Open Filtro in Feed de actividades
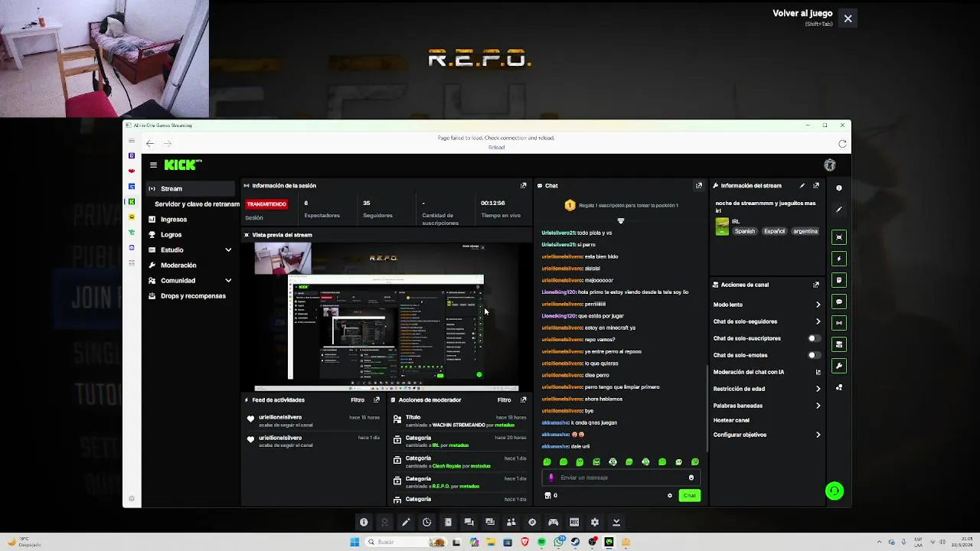Image resolution: width=980 pixels, height=551 pixels. [x=358, y=399]
